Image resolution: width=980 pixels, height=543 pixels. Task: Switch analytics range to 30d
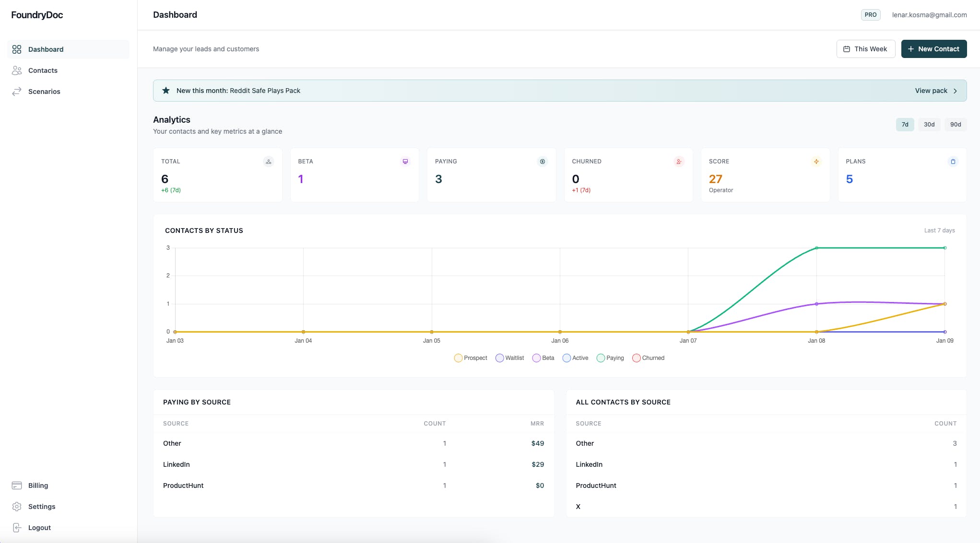929,125
